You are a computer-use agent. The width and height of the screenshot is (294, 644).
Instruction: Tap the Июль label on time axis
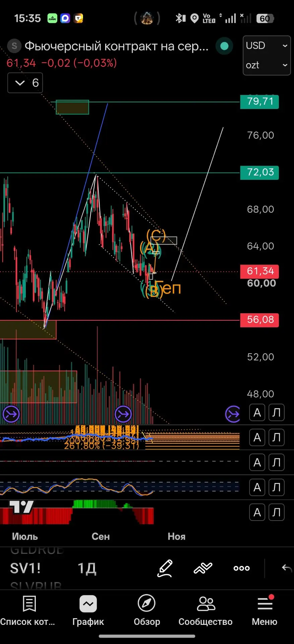pyautogui.click(x=25, y=536)
